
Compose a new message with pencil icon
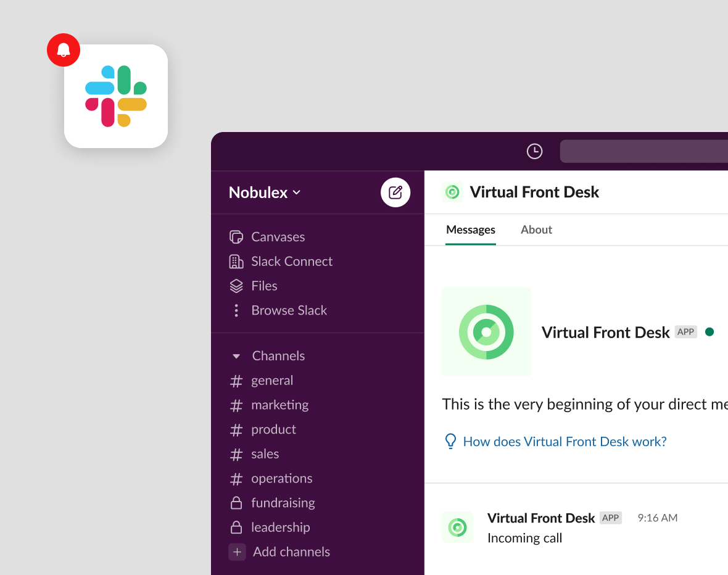pyautogui.click(x=395, y=192)
